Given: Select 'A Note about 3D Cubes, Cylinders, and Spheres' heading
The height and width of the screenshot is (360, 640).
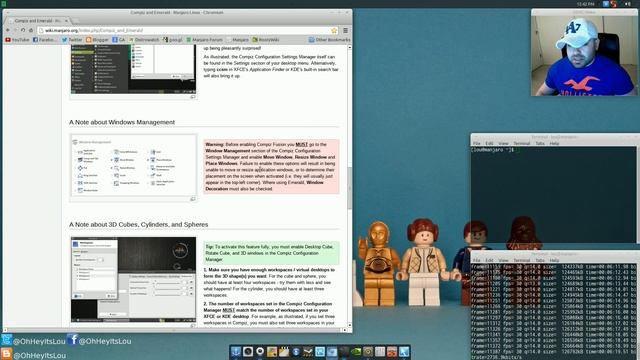Looking at the screenshot, I should point(138,224).
